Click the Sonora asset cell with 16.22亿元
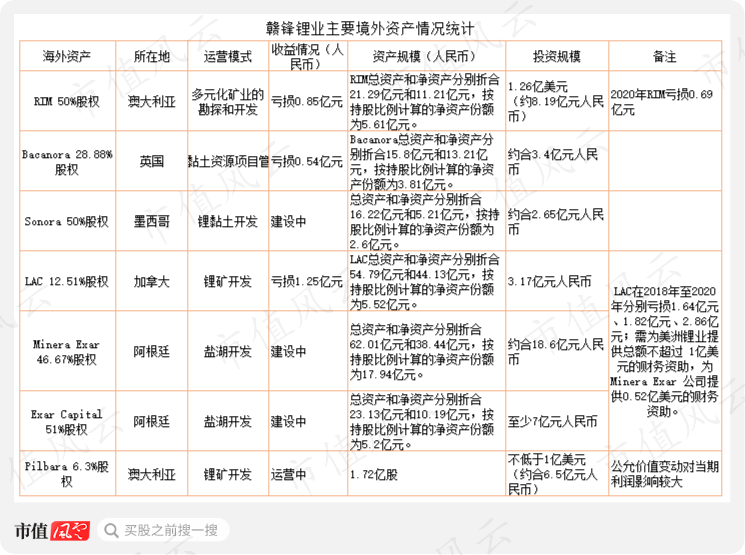Viewport: 745px width, 555px height. click(426, 221)
